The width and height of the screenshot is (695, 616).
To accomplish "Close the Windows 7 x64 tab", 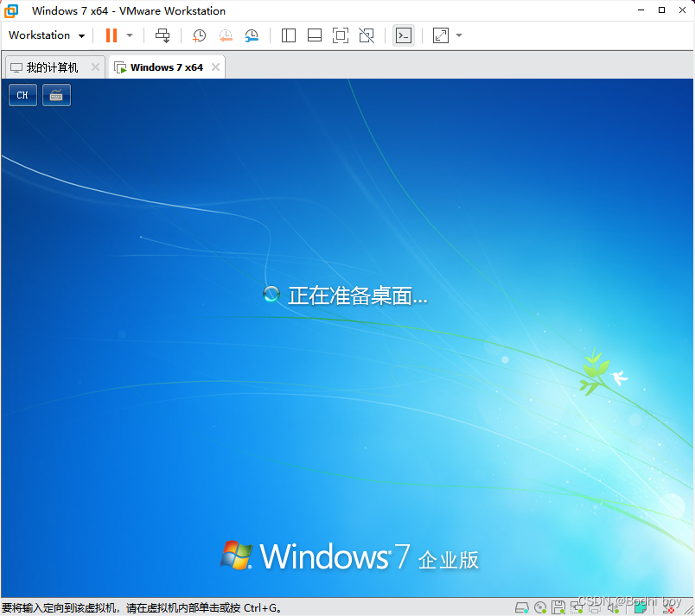I will point(215,67).
